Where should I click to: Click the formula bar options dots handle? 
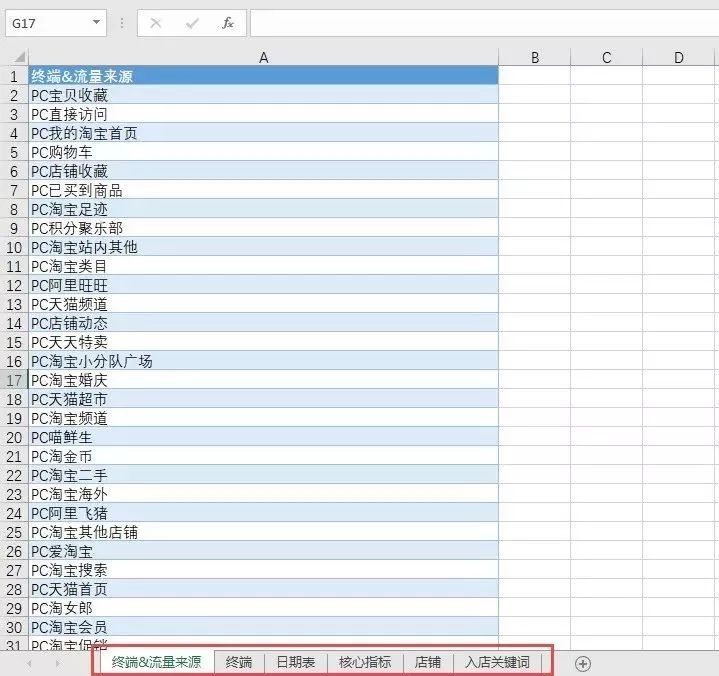122,23
